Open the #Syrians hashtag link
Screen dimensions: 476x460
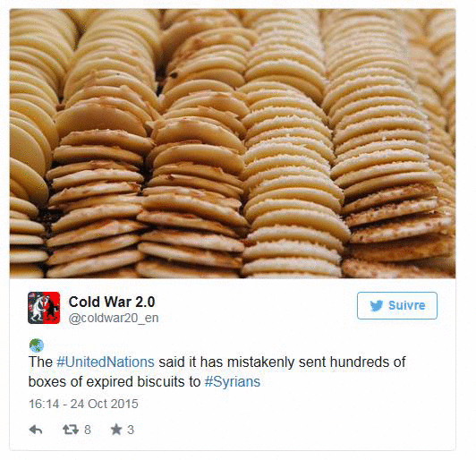[233, 381]
